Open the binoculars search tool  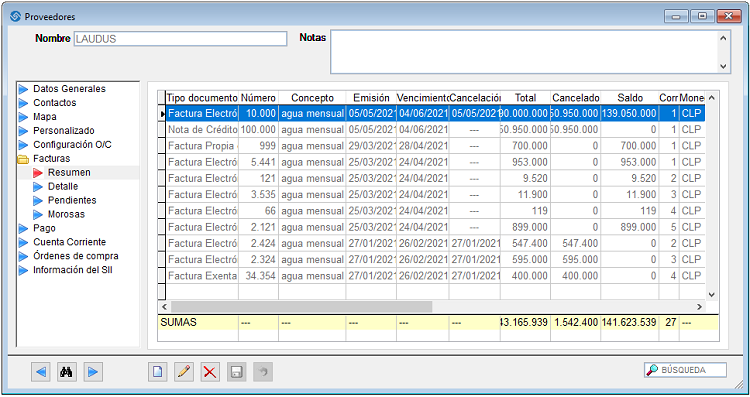coord(66,372)
